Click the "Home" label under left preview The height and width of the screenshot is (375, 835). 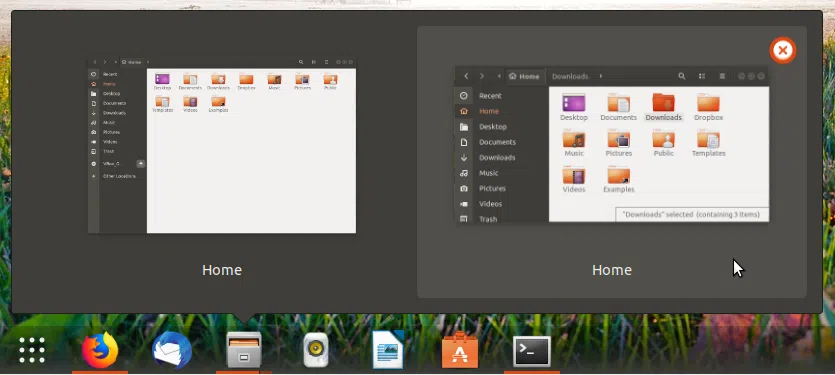coord(222,270)
